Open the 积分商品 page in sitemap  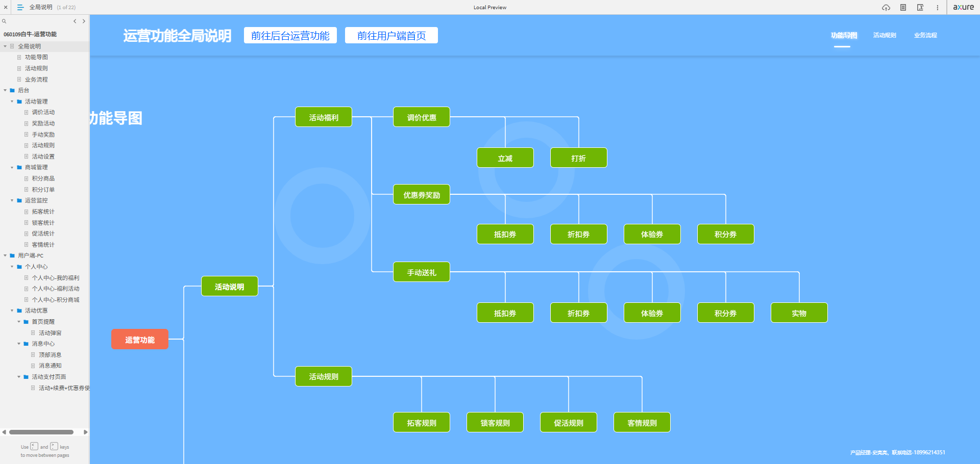tap(43, 178)
